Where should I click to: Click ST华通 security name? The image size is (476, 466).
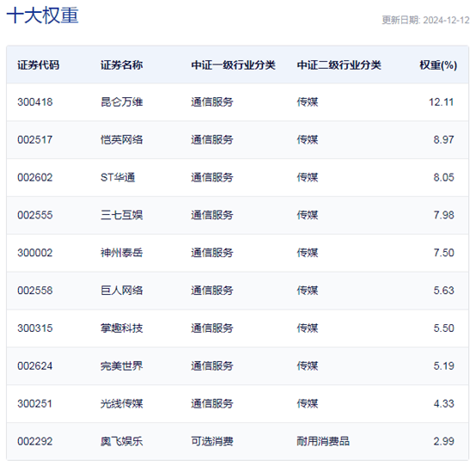click(118, 177)
